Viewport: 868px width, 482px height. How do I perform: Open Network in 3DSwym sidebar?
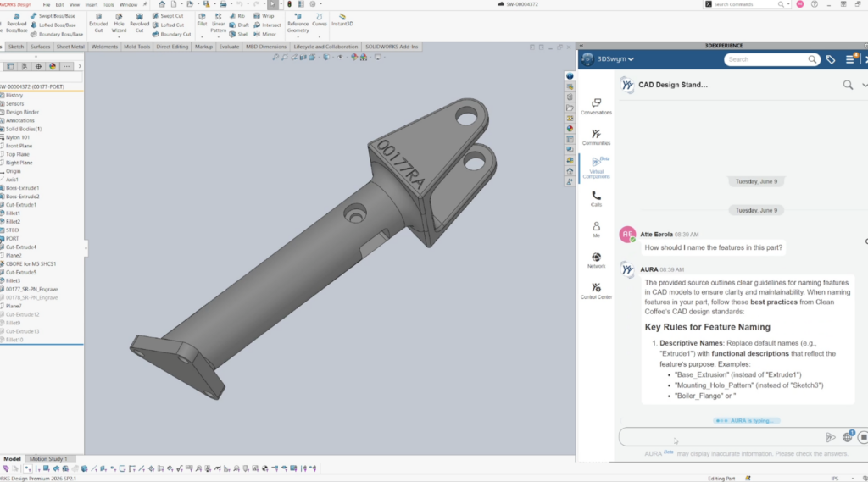596,260
